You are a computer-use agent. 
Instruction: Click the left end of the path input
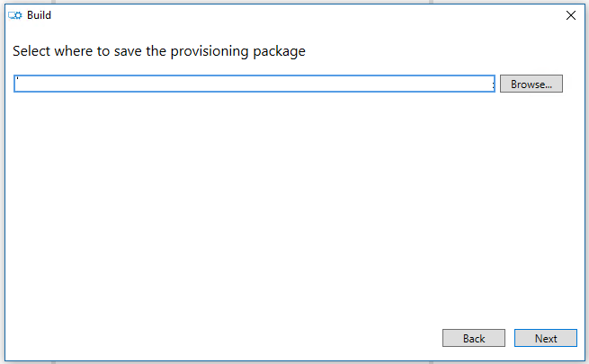point(22,84)
